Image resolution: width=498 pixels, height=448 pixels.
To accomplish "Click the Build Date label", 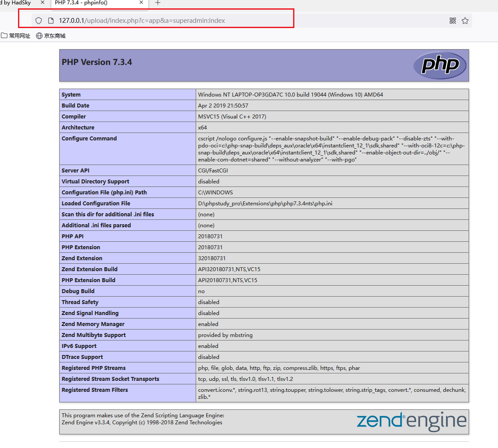I will click(75, 105).
